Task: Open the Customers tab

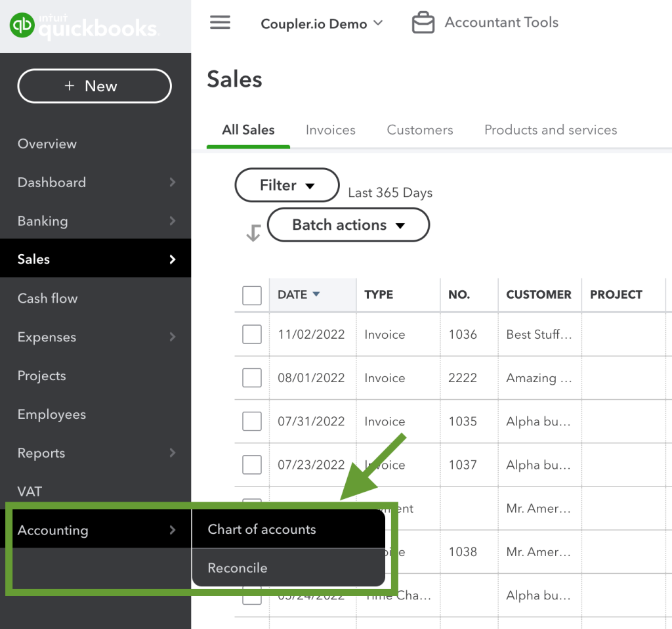Action: pyautogui.click(x=419, y=130)
